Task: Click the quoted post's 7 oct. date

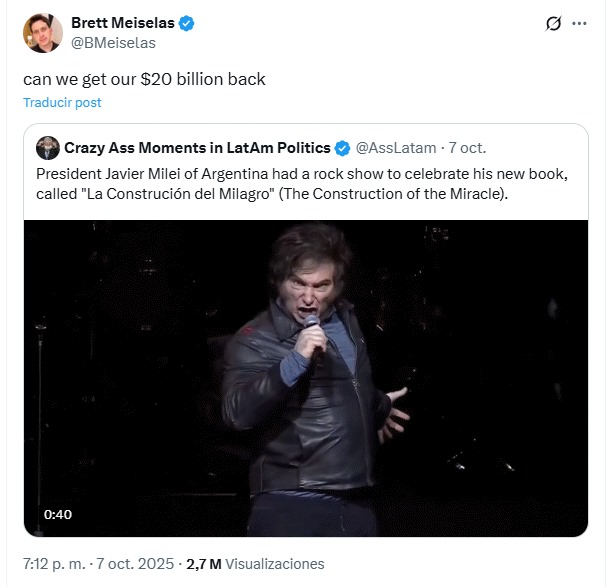Action: 466,148
